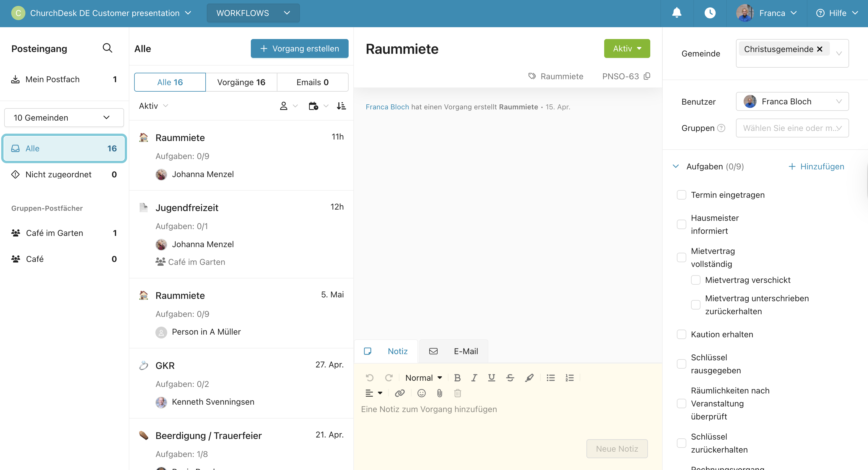Toggle bold formatting
The image size is (868, 470).
click(457, 377)
